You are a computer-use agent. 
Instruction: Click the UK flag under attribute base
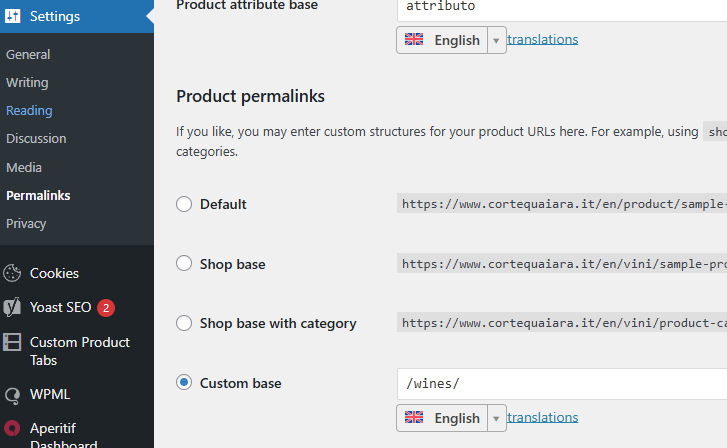coord(414,40)
